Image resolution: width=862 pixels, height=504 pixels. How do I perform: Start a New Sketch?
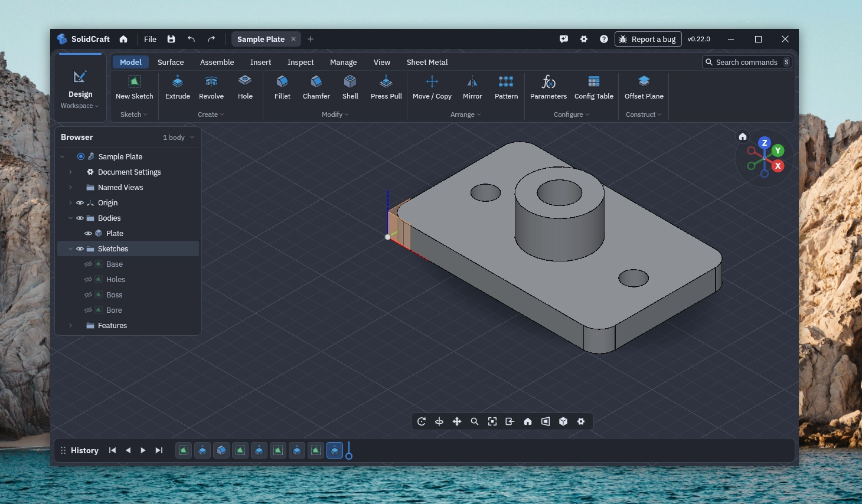click(x=134, y=87)
